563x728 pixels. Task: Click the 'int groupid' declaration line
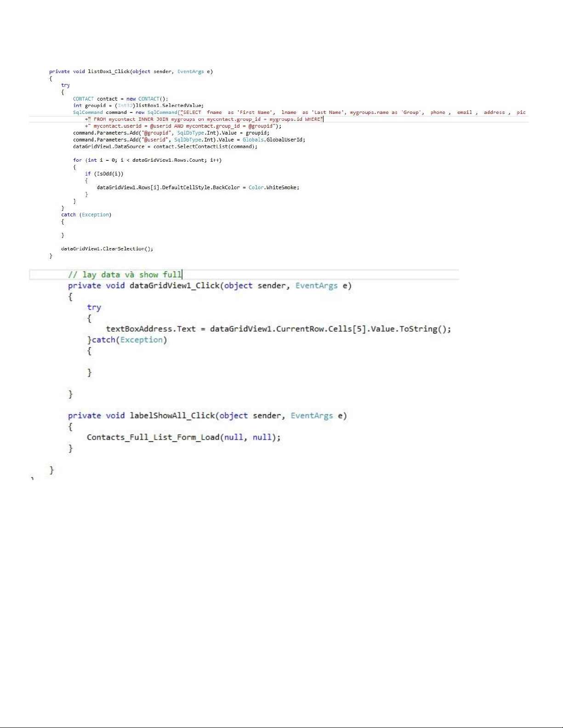138,106
